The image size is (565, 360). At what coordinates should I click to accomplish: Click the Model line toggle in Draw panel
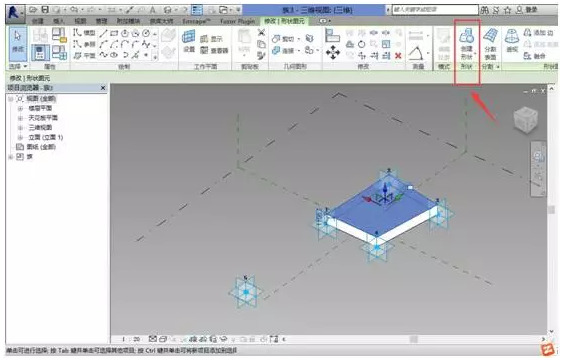tap(84, 33)
